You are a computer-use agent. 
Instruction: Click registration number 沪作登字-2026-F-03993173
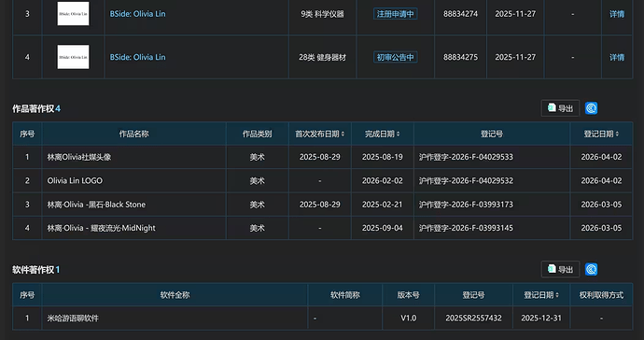tap(466, 205)
